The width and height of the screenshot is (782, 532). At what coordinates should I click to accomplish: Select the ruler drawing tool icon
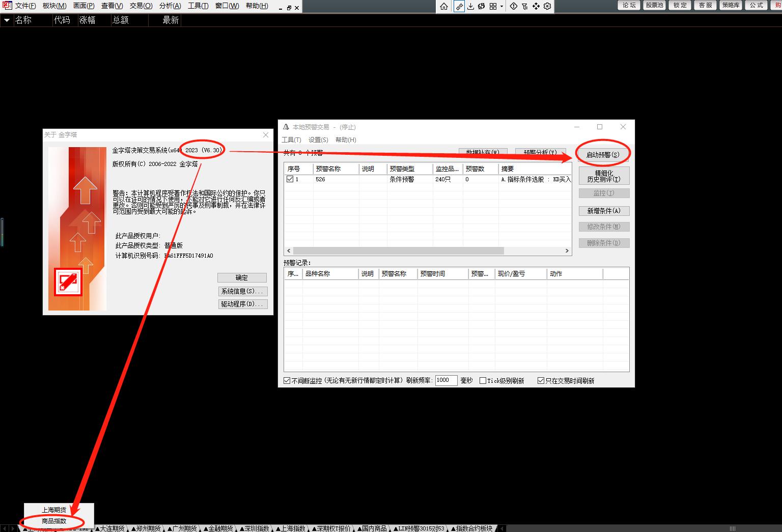pos(459,6)
